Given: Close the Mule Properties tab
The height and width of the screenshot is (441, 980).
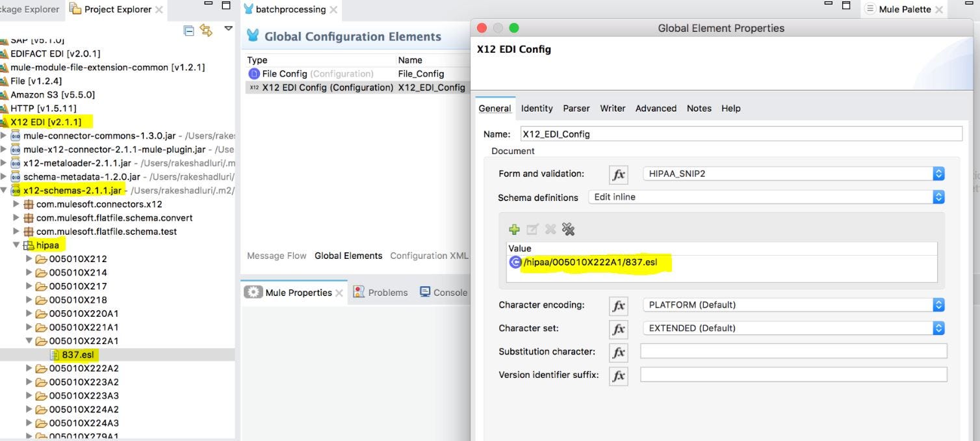Looking at the screenshot, I should 338,293.
